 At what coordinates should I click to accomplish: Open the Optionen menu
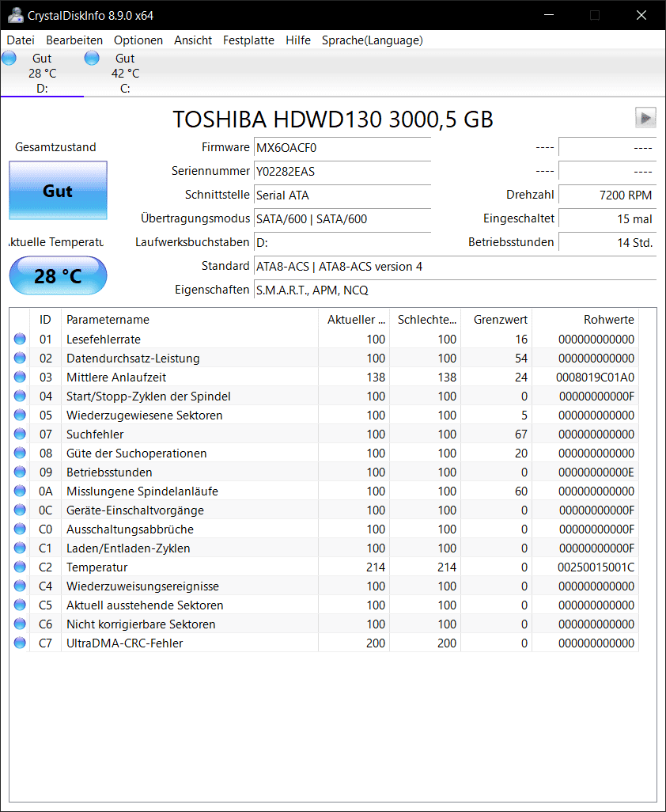[138, 40]
